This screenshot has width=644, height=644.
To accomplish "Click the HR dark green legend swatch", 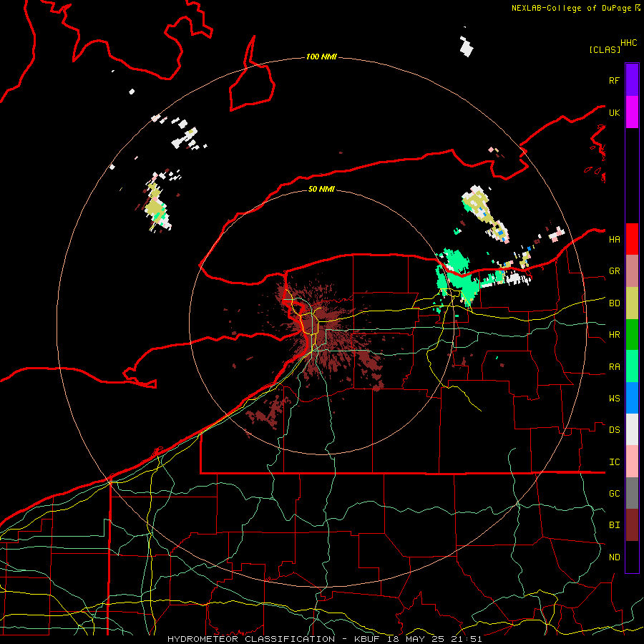I will [632, 335].
